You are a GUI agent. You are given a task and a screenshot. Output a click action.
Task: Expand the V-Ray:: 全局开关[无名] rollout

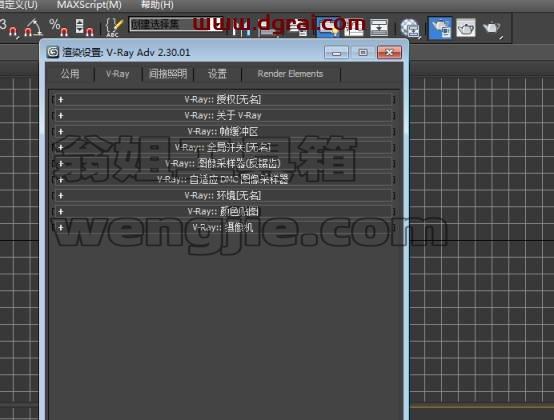223,148
